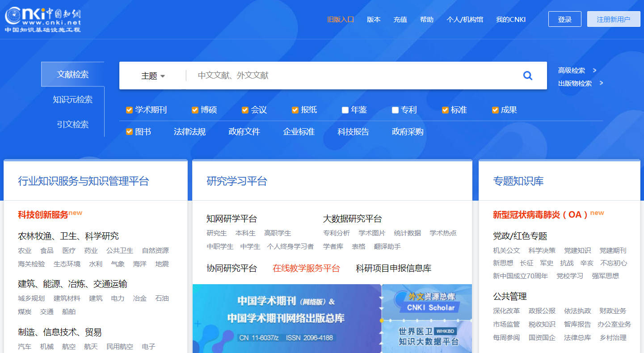This screenshot has width=644, height=353.
Task: Open the 政报公报 link
Action: pos(542,311)
